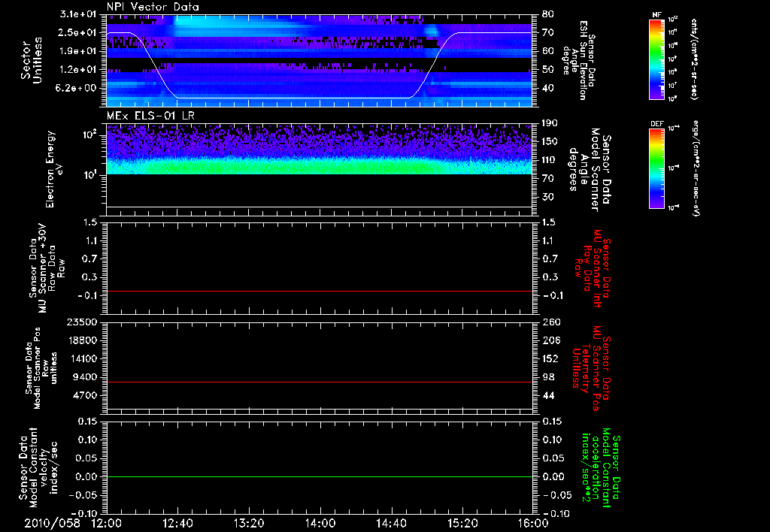Click the 13:20 time axis label
The height and width of the screenshot is (532, 770).
click(x=249, y=523)
